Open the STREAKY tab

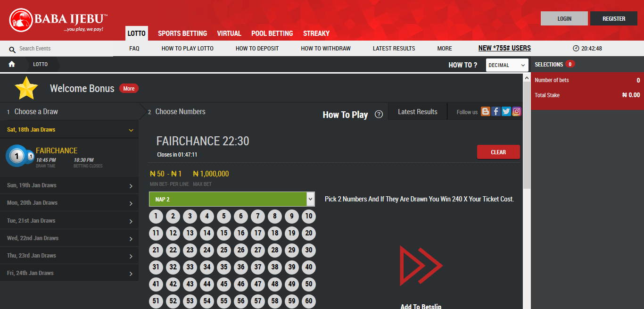316,33
